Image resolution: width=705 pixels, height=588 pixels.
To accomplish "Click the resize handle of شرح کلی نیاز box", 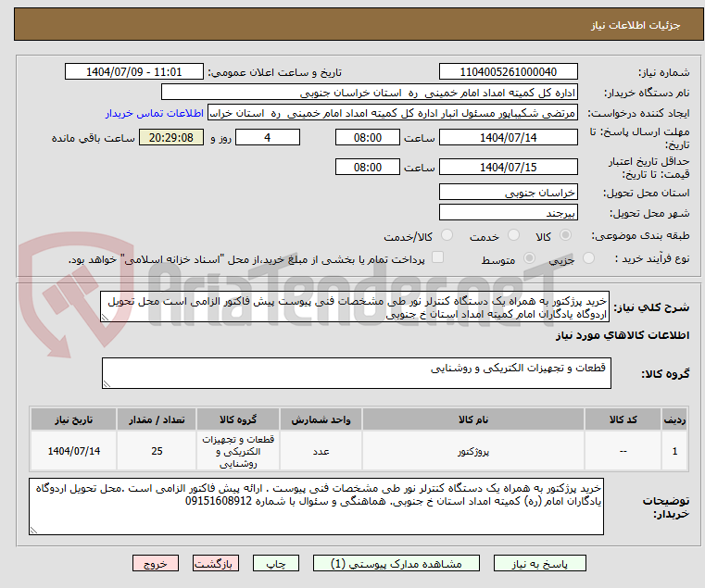I will tap(105, 318).
